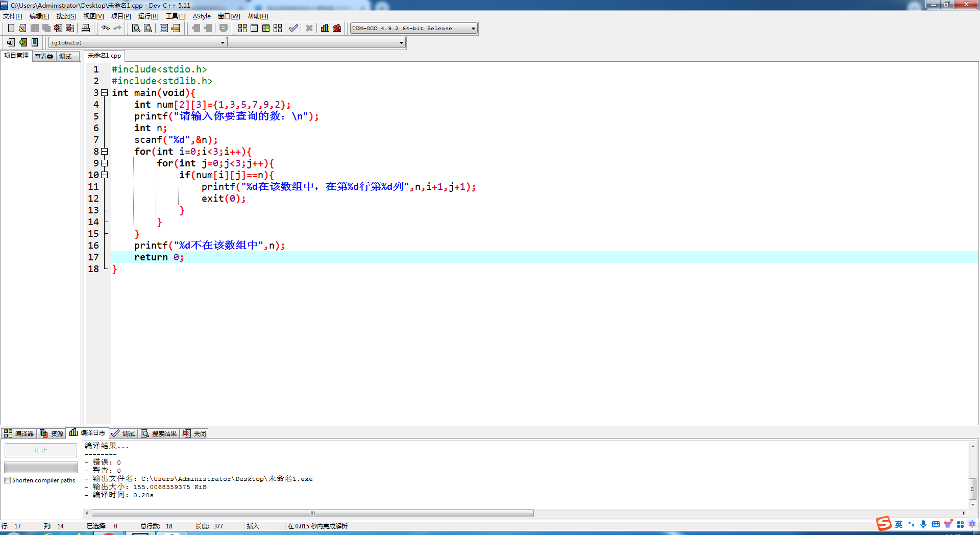Click the microphone icon on IME bar
Viewport: 980px width, 535px height.
923,524
